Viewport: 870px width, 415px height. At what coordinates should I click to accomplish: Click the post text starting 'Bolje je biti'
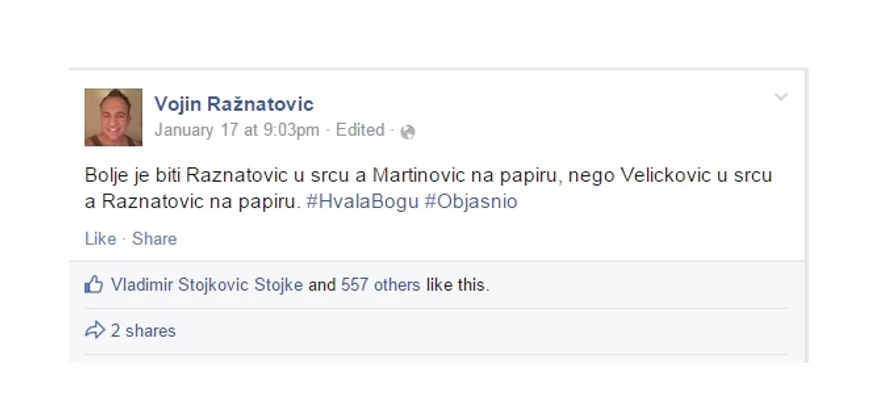(428, 189)
